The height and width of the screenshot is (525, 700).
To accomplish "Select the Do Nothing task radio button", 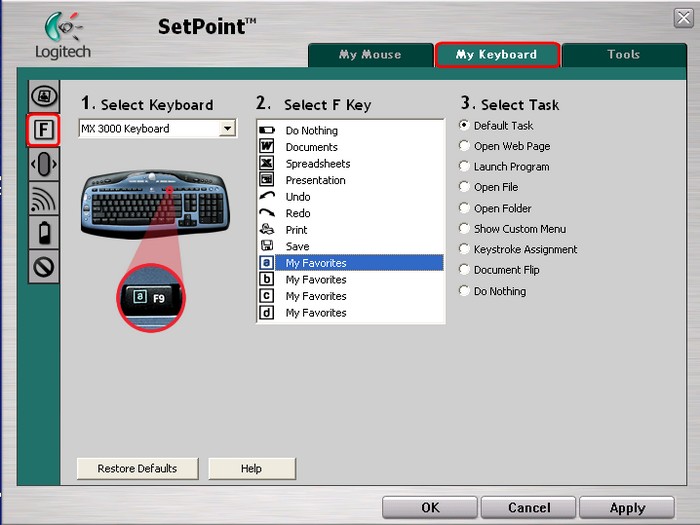I will coord(464,291).
